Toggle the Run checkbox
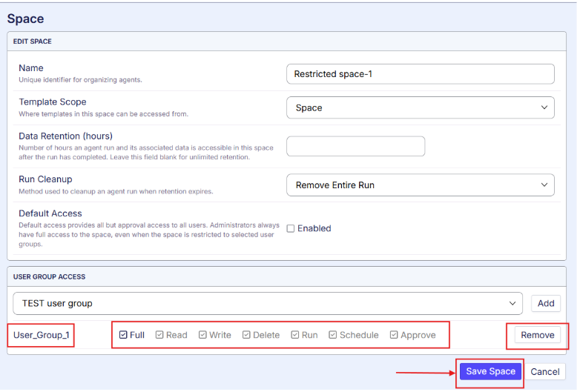The height and width of the screenshot is (392, 580). [x=294, y=335]
